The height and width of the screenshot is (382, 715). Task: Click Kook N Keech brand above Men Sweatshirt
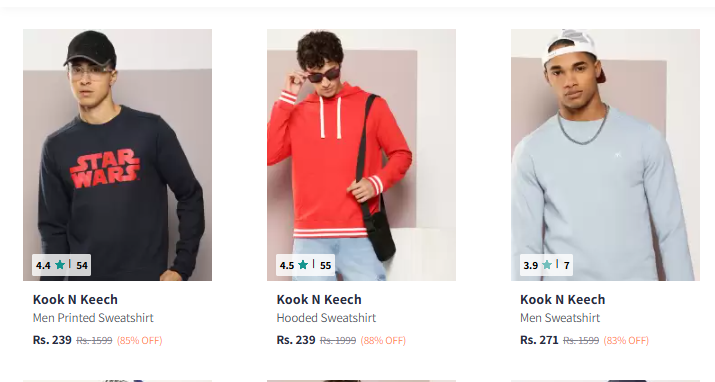(x=562, y=299)
